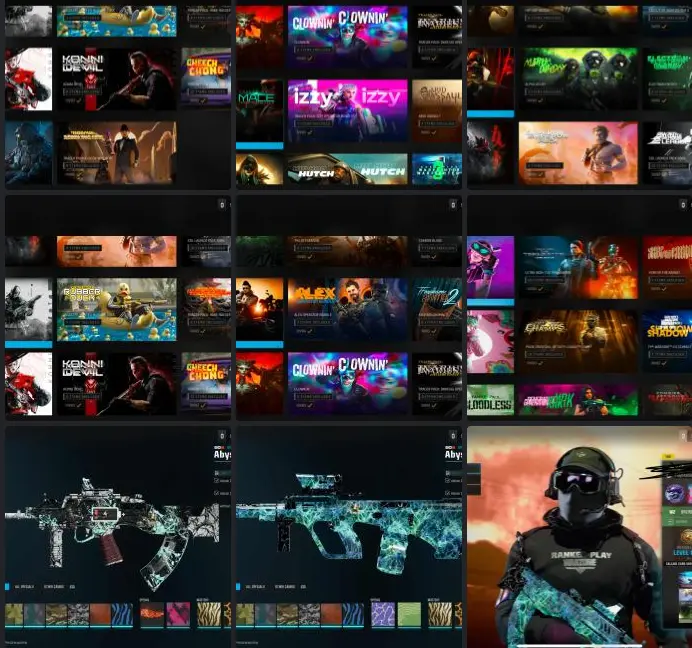Open the peach bundle with the bearded muscular man
Screen dimensions: 692x648
tap(578, 153)
